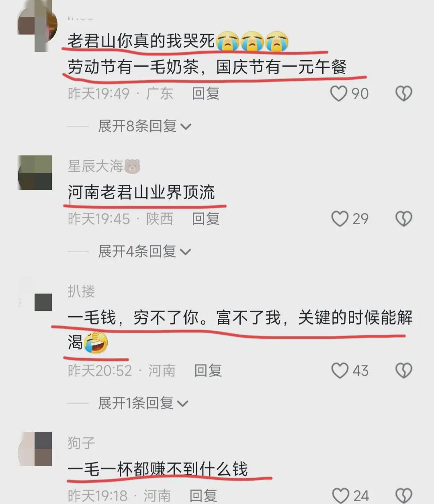This screenshot has height=504, width=434.
Task: Open 狗子's avatar thumbnail
Action: (x=35, y=449)
